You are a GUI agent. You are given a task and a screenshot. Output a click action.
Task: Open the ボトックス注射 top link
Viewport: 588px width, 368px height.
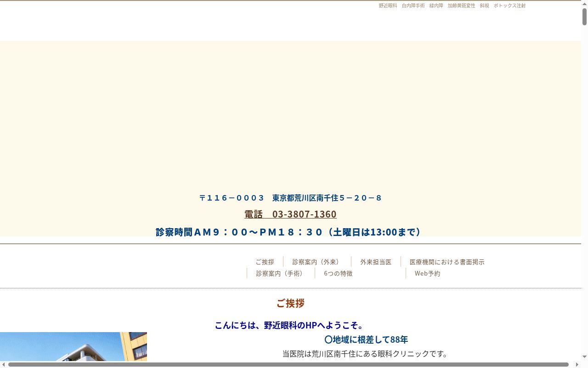(509, 6)
